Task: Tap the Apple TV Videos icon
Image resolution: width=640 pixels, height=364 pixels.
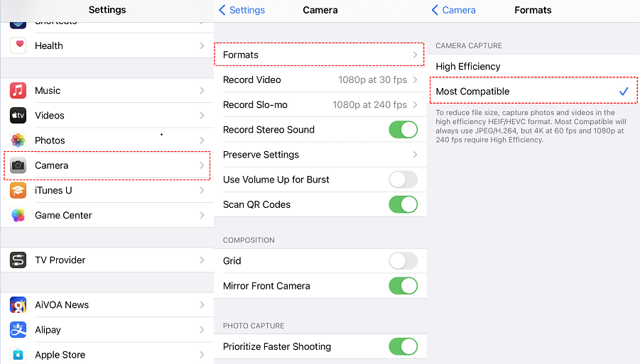Action: 18,116
